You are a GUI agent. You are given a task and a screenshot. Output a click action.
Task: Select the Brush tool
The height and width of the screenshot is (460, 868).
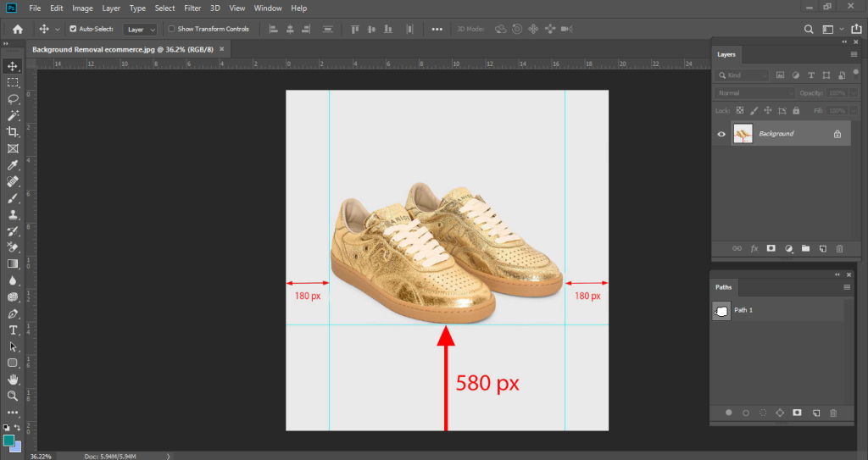pyautogui.click(x=13, y=198)
